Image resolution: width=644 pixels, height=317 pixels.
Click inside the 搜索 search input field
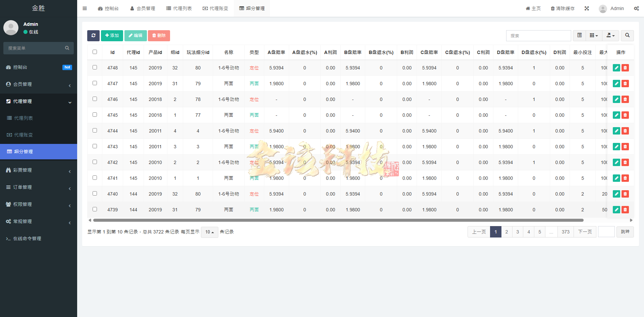[538, 35]
